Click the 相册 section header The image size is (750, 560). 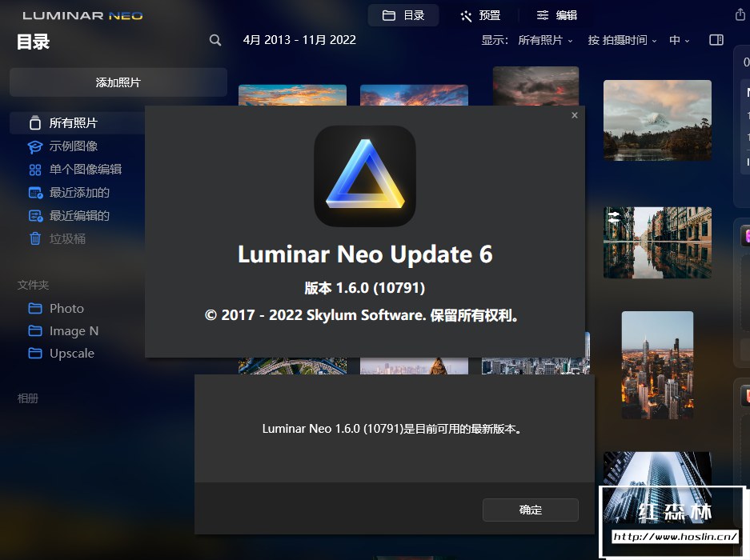coord(28,398)
